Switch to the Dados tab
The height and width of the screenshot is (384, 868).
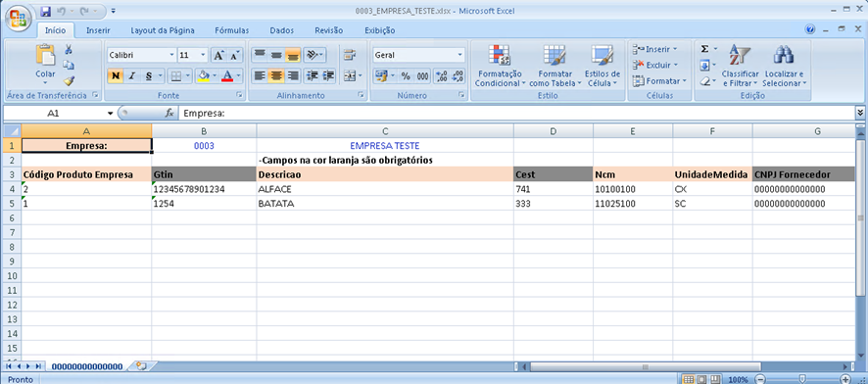pos(282,30)
